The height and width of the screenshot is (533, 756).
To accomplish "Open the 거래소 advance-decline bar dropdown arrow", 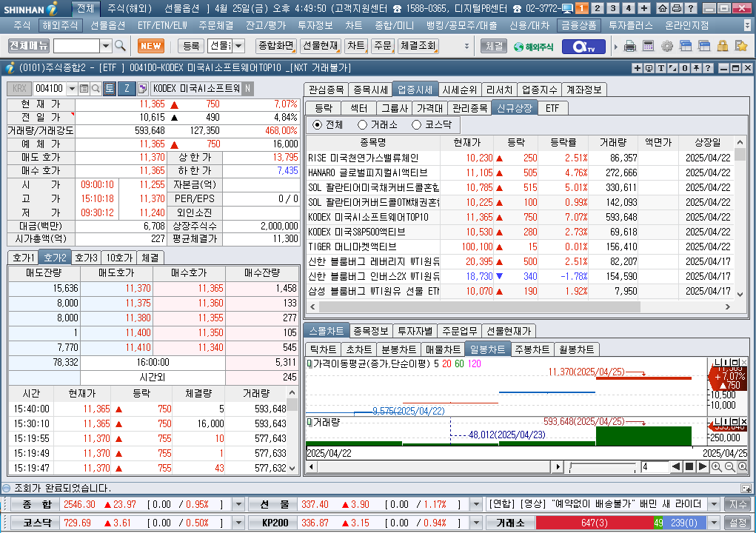I will [714, 523].
